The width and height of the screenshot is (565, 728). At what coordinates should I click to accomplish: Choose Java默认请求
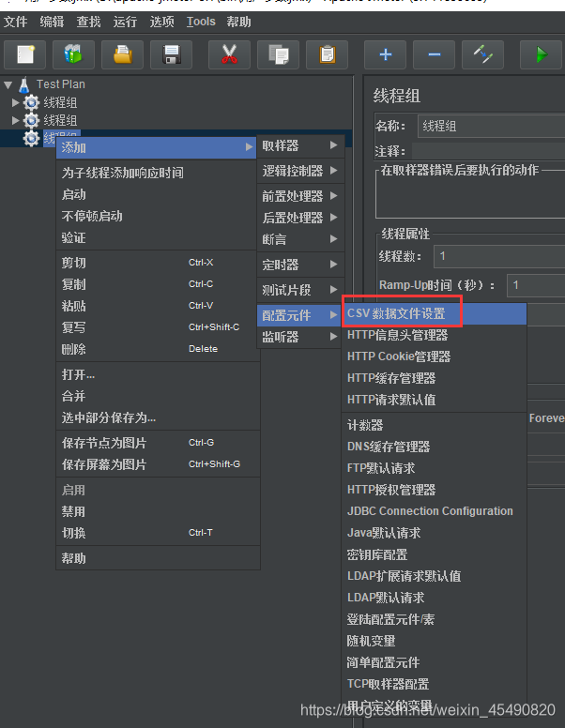click(435, 533)
